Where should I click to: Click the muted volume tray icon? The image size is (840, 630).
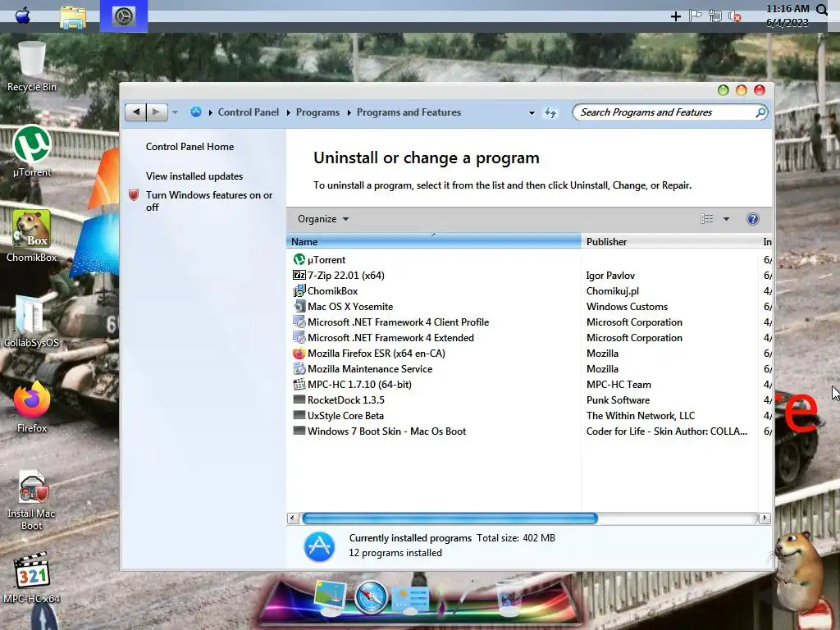point(734,16)
